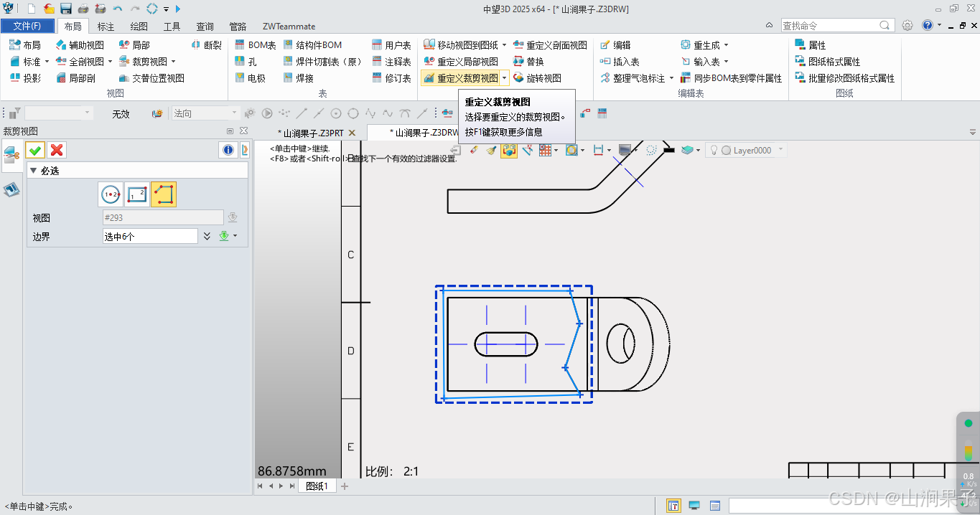Click the 编辑 table button

[x=615, y=44]
